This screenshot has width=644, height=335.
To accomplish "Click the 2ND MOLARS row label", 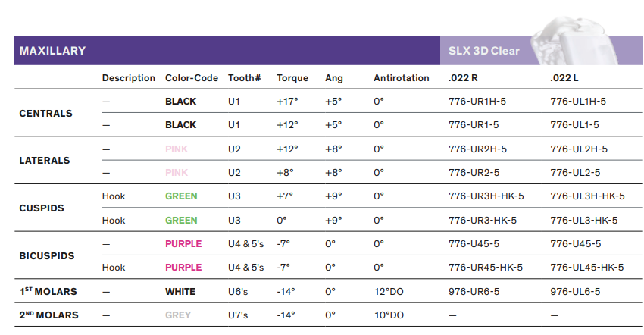I will [x=48, y=315].
